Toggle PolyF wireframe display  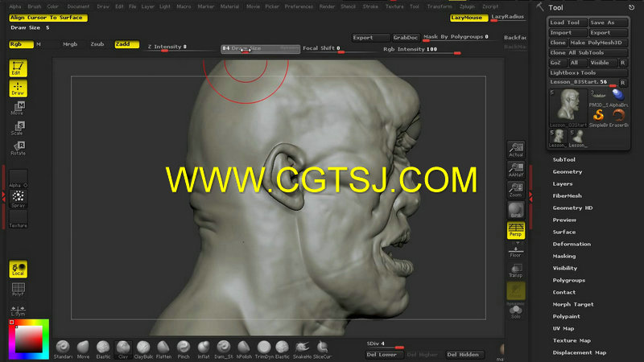18,289
